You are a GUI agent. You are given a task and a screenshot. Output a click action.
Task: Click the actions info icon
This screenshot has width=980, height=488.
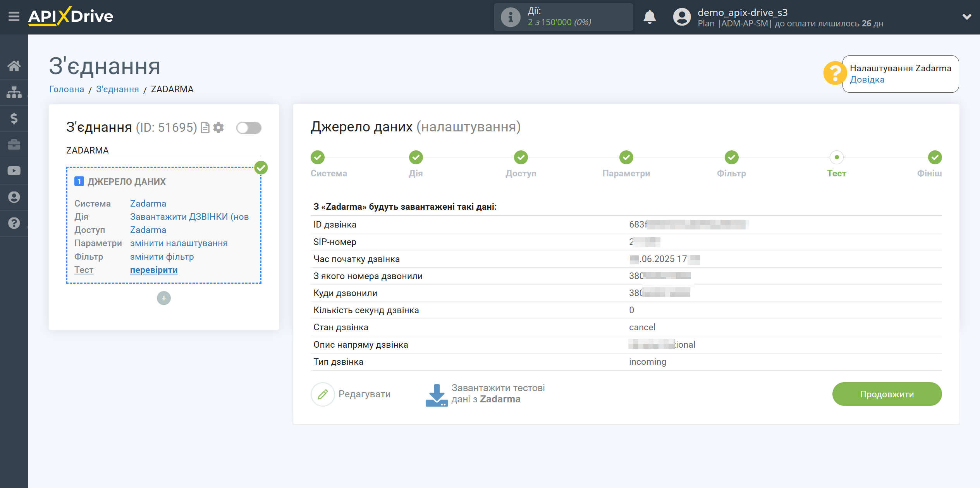(511, 17)
